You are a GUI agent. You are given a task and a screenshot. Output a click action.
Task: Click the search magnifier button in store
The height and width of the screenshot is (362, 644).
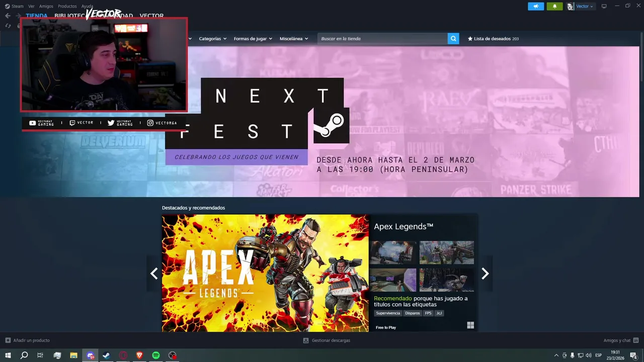(453, 39)
